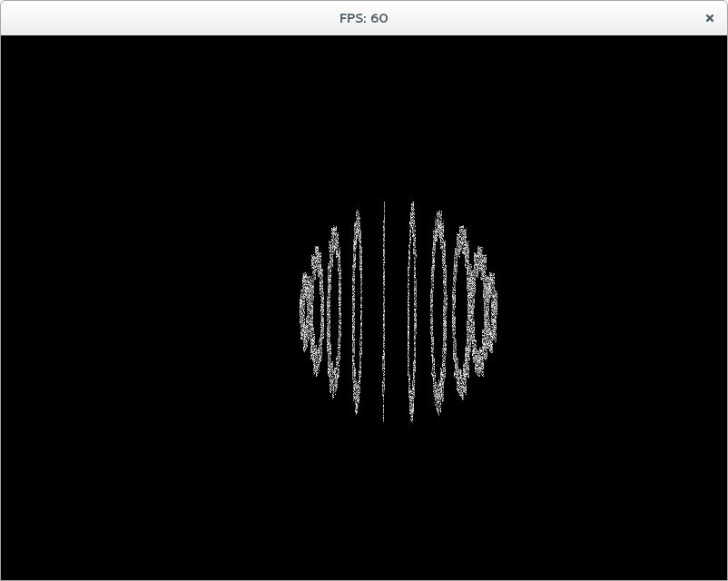
Task: Click the ring just right of the thin line
Action: click(x=412, y=311)
